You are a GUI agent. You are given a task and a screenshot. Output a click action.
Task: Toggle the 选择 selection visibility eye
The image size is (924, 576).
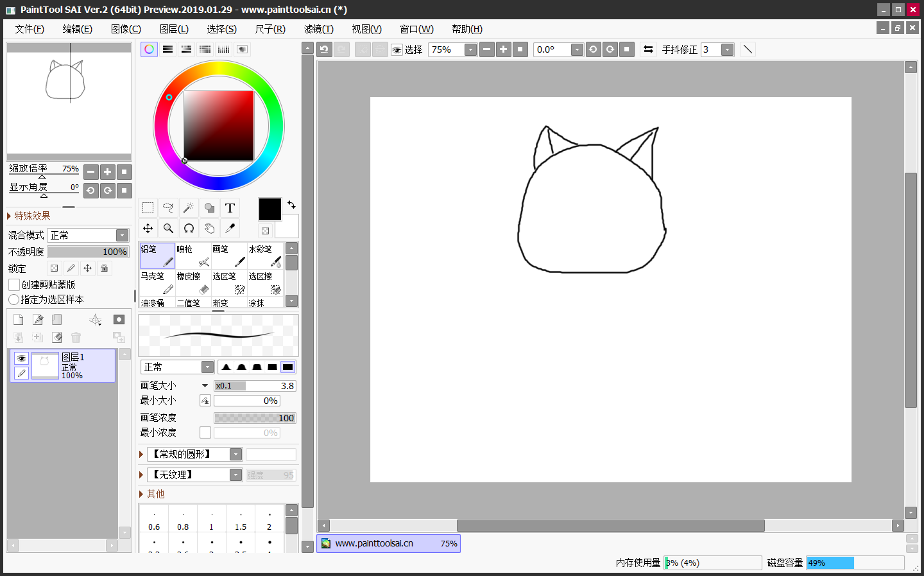tap(397, 50)
